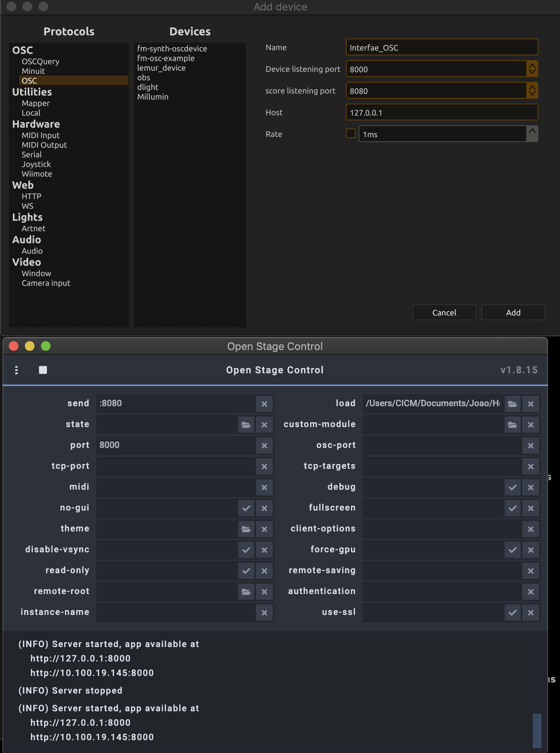Screen dimensions: 560x753
Task: Browse for a session file to load
Action: [513, 404]
